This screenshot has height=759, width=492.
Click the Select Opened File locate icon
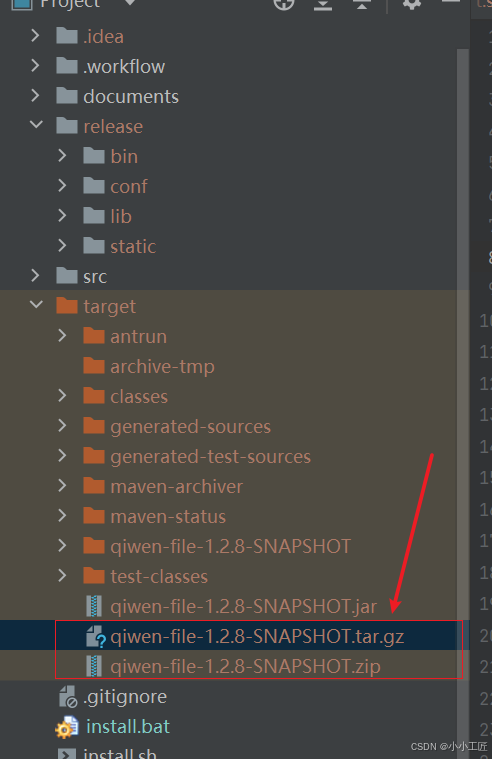[284, 4]
